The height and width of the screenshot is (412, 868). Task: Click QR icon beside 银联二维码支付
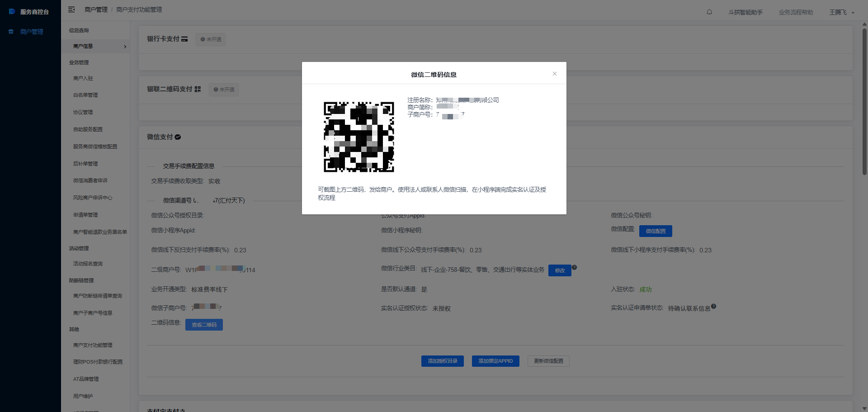click(198, 90)
